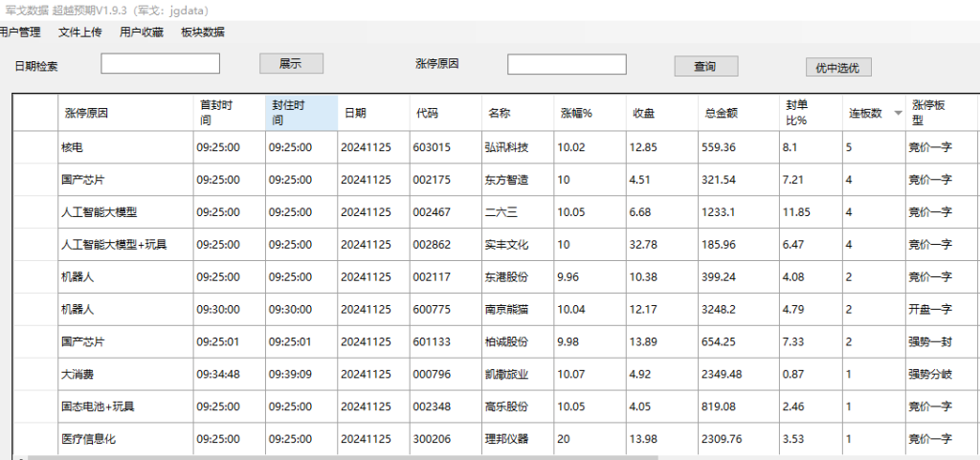Viewport: 980px width, 460px height.
Task: Click the closing price 32.78 cell
Action: (x=662, y=245)
